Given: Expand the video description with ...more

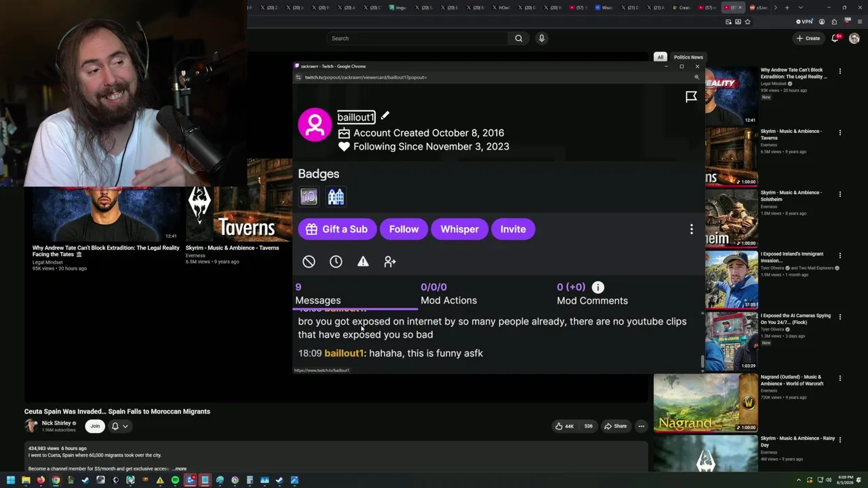Looking at the screenshot, I should tap(179, 469).
